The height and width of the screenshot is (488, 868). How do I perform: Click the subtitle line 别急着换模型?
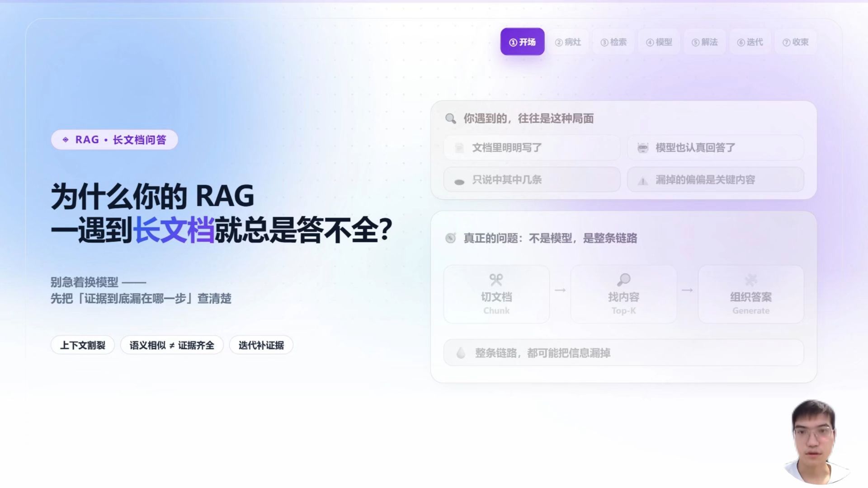tap(98, 282)
